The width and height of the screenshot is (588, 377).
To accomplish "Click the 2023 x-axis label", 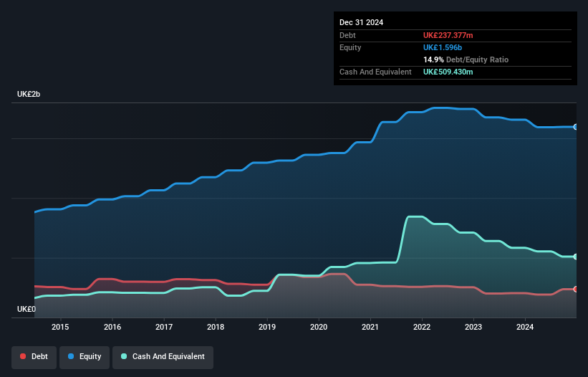I will (473, 327).
